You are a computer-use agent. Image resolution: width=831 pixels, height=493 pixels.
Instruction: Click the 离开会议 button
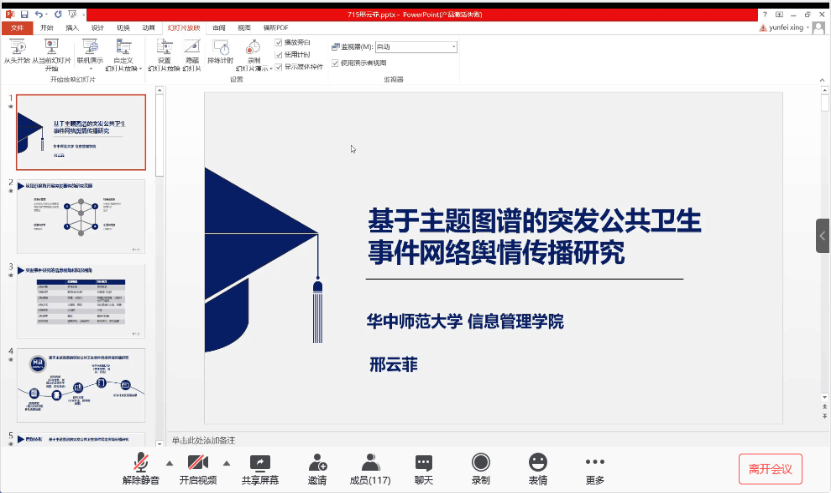pyautogui.click(x=770, y=468)
